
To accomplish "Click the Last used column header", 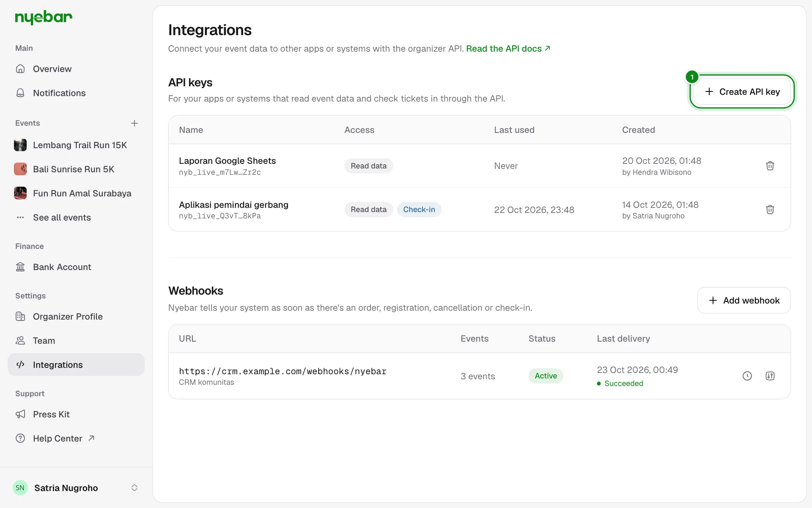I will click(x=514, y=130).
